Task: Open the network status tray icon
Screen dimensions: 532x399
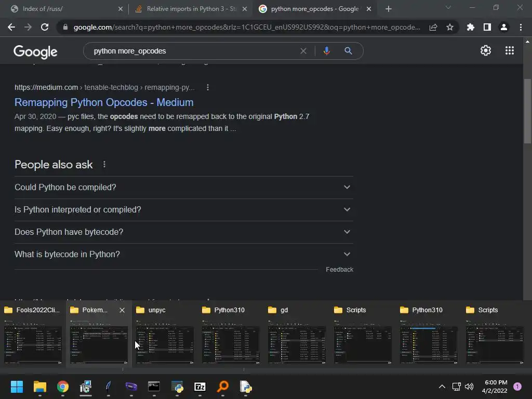Action: [x=456, y=387]
